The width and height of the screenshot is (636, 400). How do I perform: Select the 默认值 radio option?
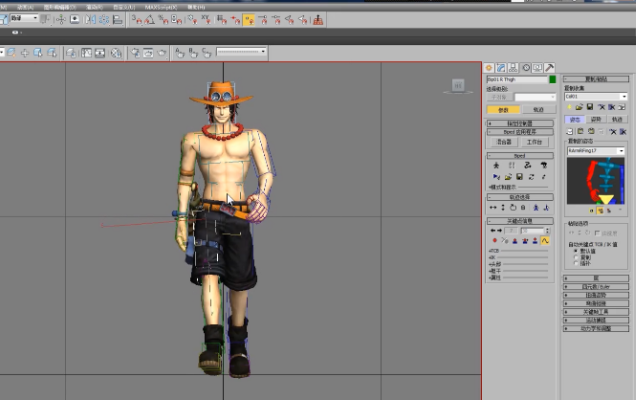point(575,250)
